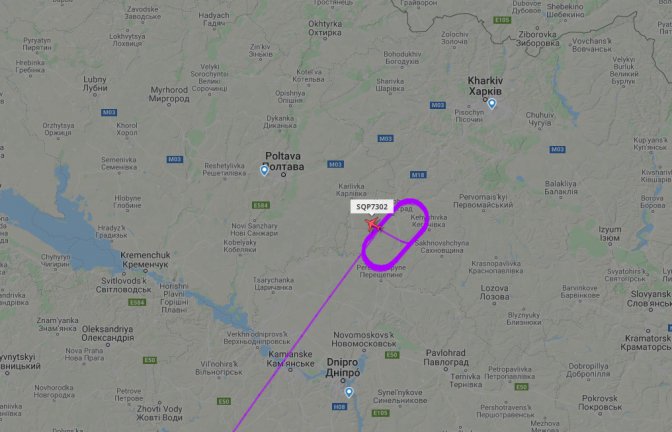
Task: Click the red SQP7302 airplane icon
Action: point(373,224)
